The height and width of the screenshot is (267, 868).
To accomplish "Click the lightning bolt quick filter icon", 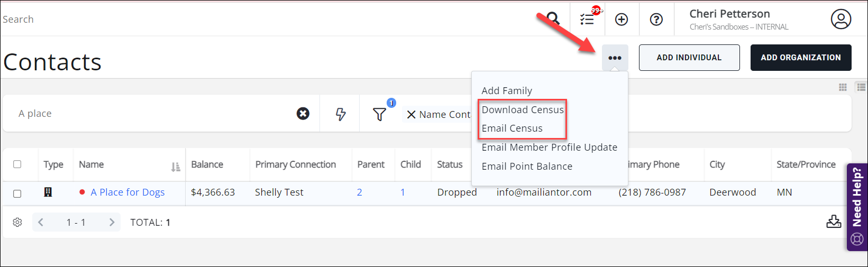I will coord(341,114).
